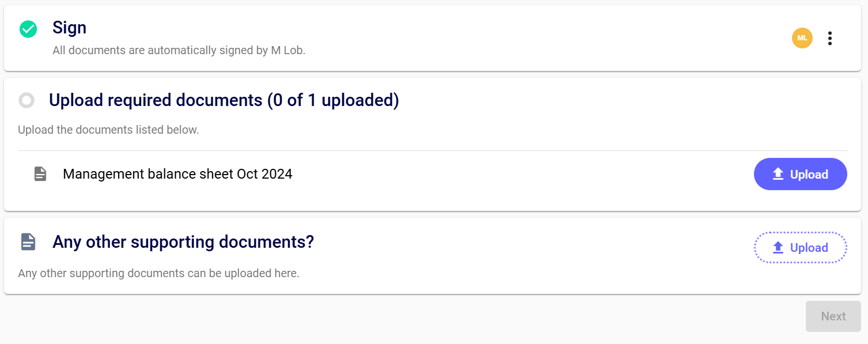
Task: Open the three-dot options menu
Action: [829, 38]
